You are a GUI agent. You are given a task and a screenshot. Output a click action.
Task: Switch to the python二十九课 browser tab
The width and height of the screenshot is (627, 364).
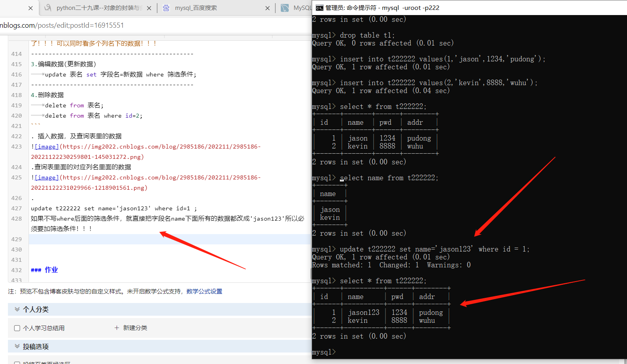point(98,8)
